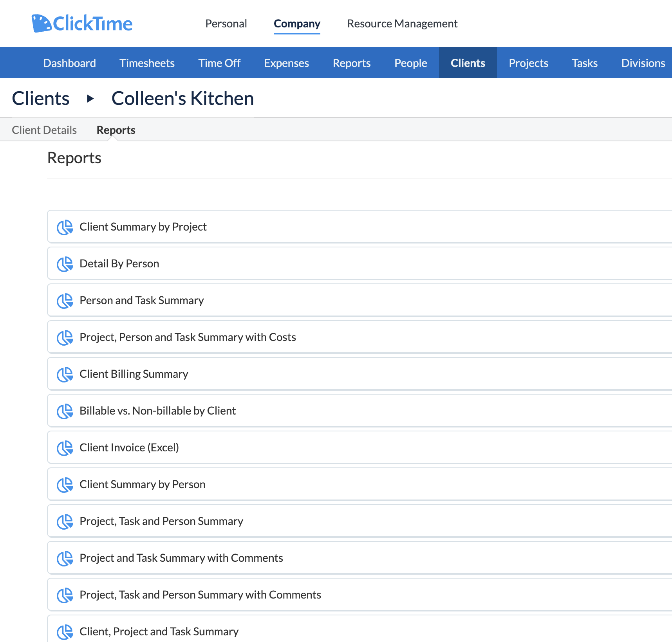Select the Company section tab
This screenshot has height=642, width=672.
297,23
